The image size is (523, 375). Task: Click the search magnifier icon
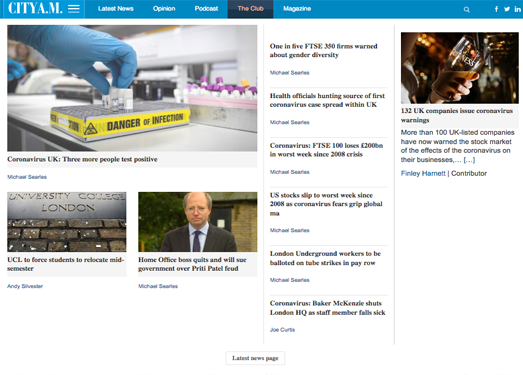[x=467, y=10]
